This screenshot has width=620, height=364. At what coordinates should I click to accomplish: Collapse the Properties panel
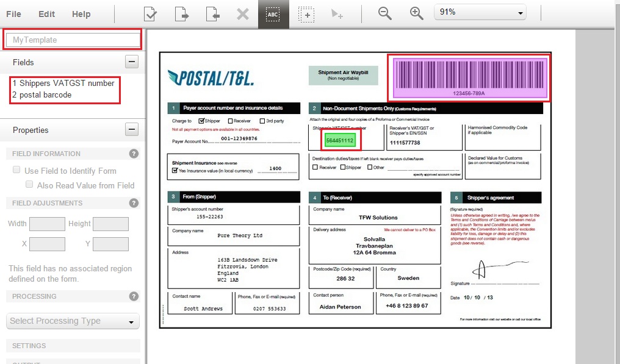(132, 129)
